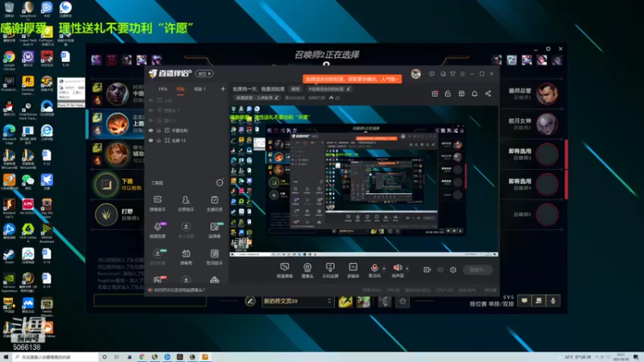Open the toolbox more-options circle
The image size is (644, 362).
(220, 183)
